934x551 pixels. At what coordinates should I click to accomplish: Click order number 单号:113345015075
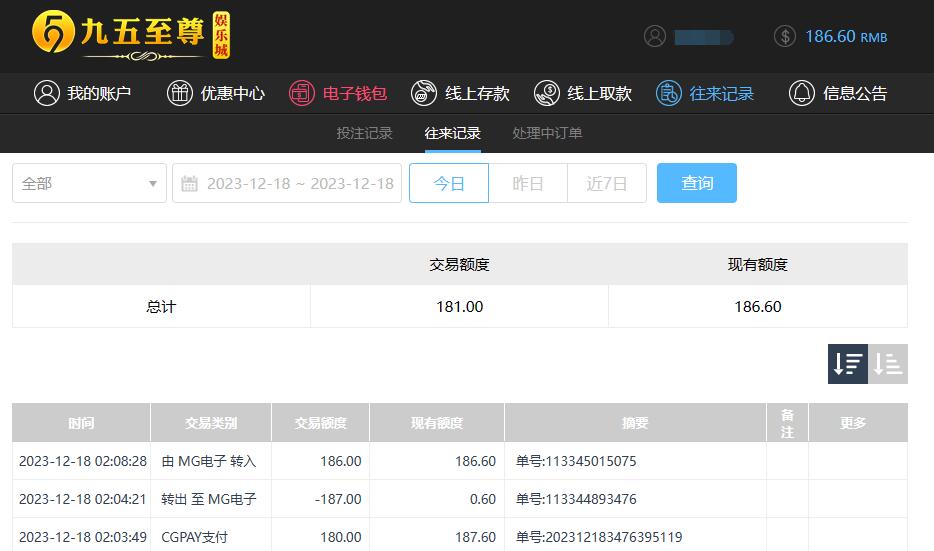pyautogui.click(x=576, y=461)
